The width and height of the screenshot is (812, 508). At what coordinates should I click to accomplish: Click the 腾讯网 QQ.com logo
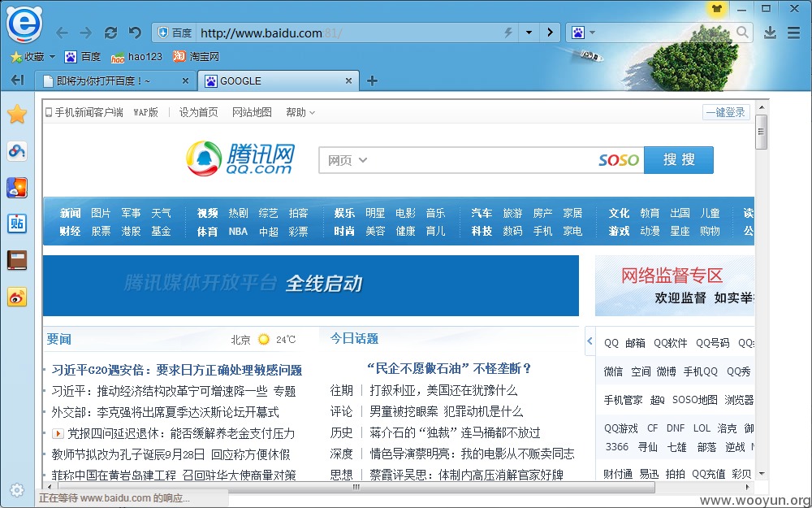pyautogui.click(x=241, y=158)
